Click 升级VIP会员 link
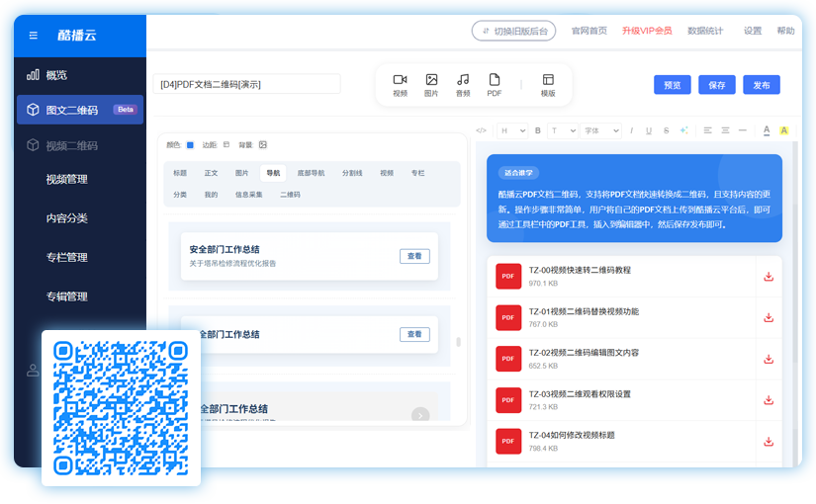Image resolution: width=816 pixels, height=504 pixels. point(647,31)
